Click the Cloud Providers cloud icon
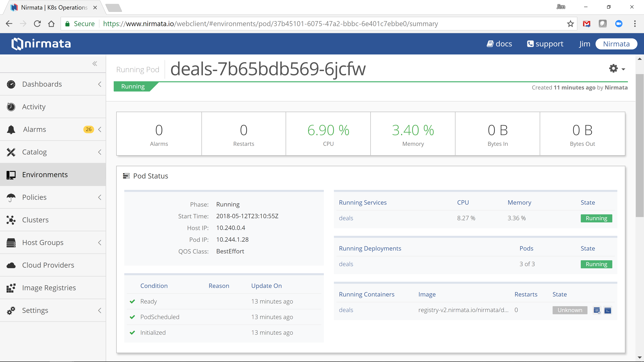Screen dimensions: 644x362 pyautogui.click(x=11, y=265)
